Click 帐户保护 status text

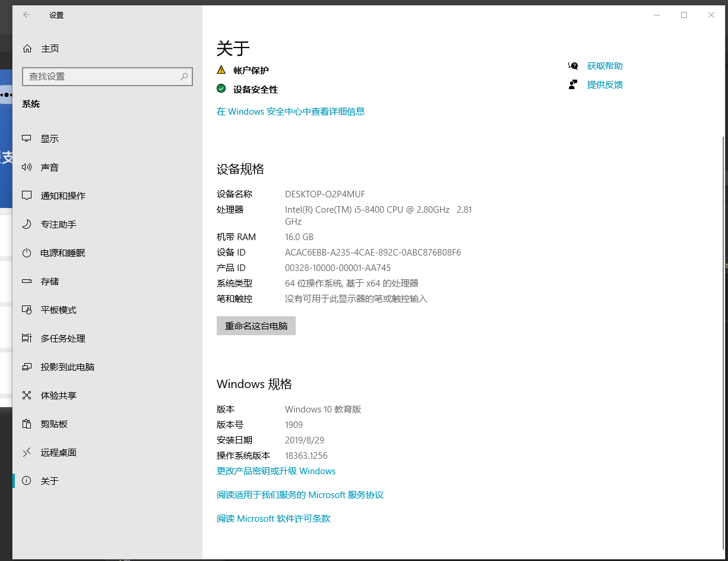pyautogui.click(x=251, y=70)
